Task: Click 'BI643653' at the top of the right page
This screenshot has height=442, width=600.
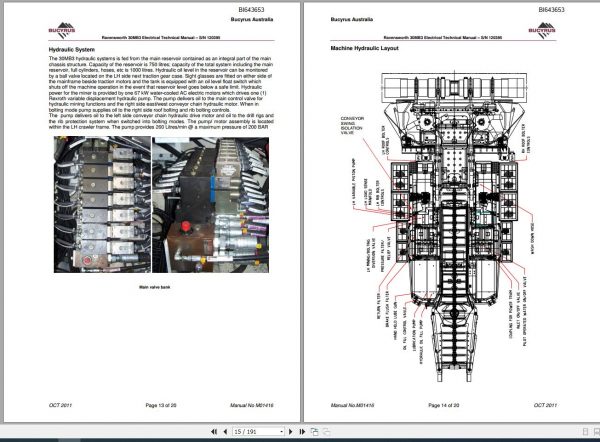Action: (x=551, y=10)
